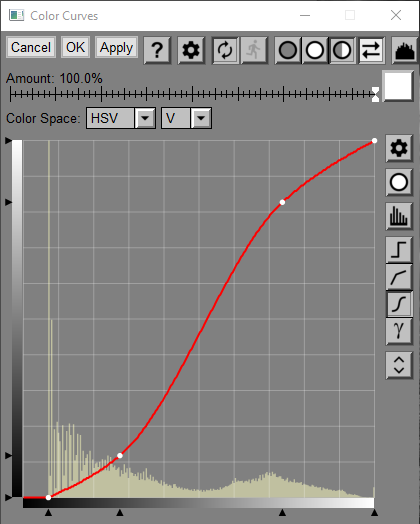Toggle the histogram bars icon
Screen dimensions: 420x524
click(x=399, y=216)
